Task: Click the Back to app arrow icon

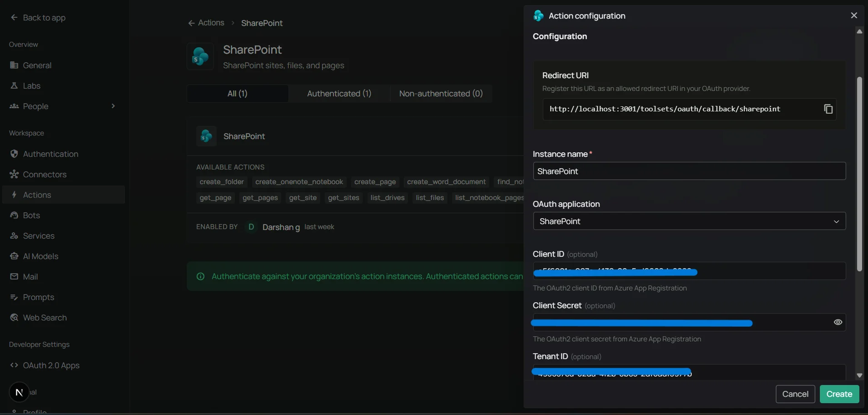Action: point(14,17)
